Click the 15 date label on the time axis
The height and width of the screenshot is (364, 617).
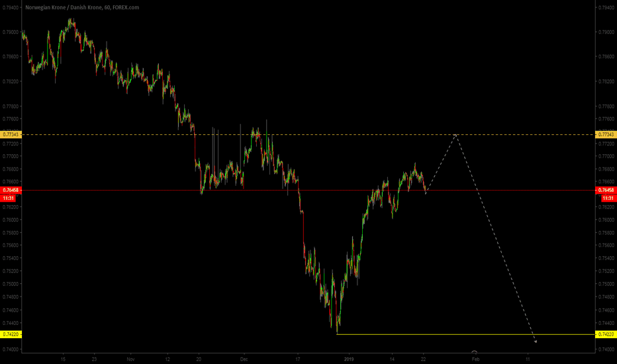[63, 359]
